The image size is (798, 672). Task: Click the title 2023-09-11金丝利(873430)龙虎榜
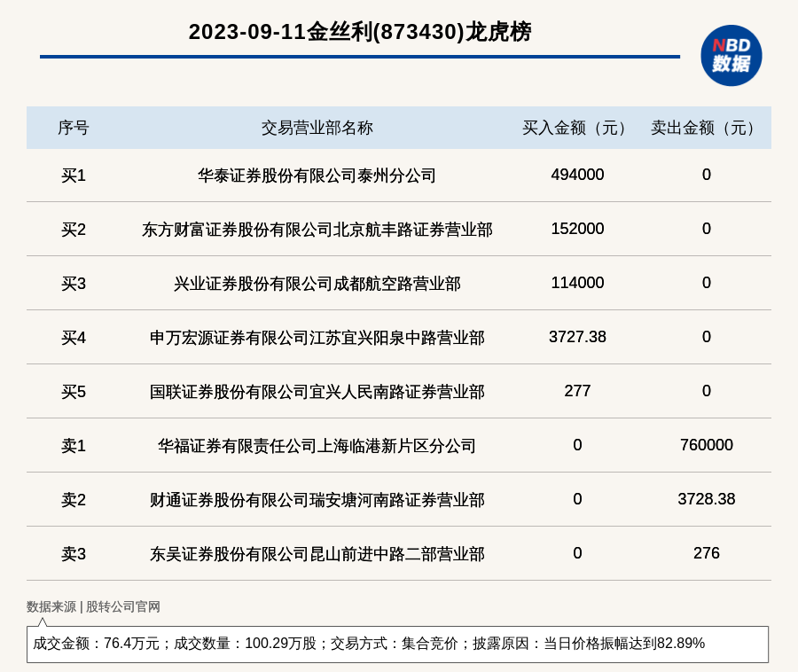360,32
